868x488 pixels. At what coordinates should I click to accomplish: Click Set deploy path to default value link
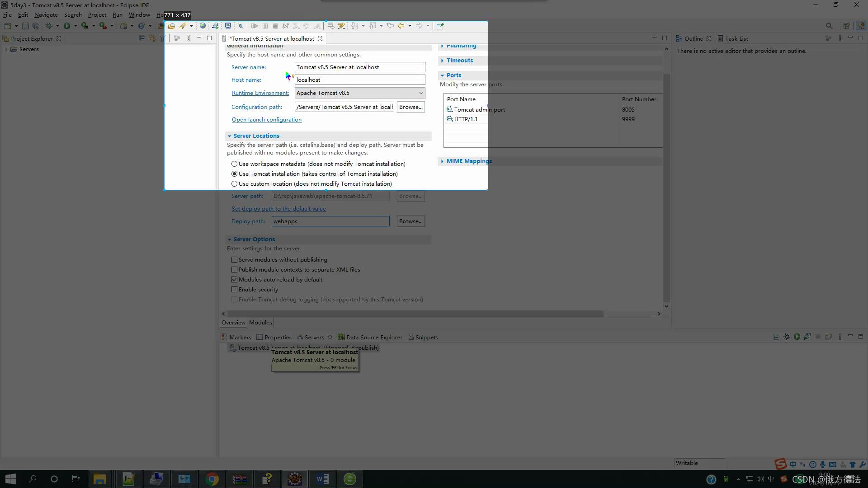[278, 209]
